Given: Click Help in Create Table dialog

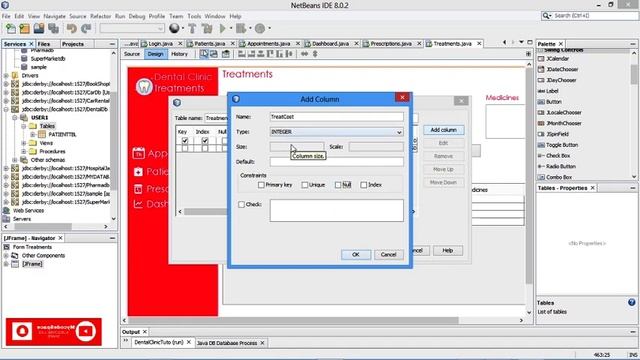Looking at the screenshot, I should point(448,250).
